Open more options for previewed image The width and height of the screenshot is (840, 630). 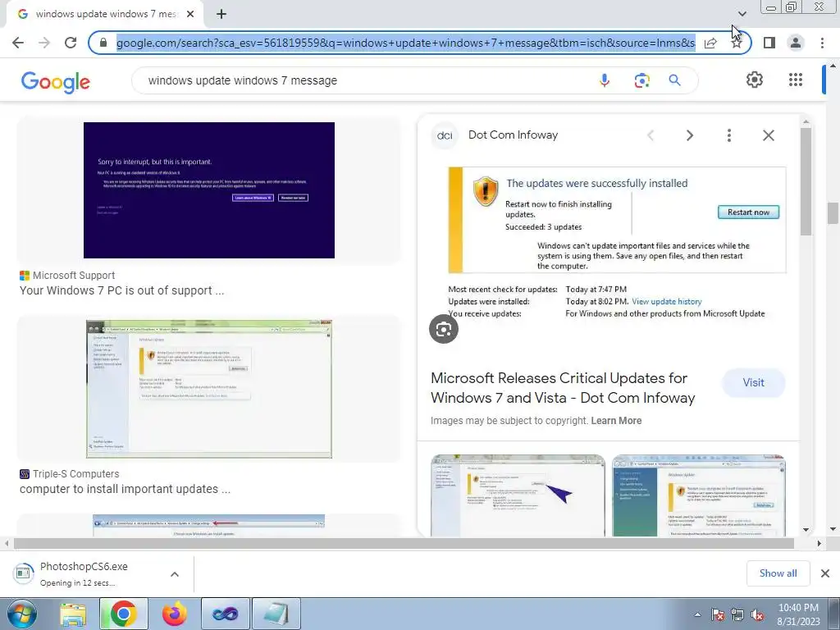point(728,135)
